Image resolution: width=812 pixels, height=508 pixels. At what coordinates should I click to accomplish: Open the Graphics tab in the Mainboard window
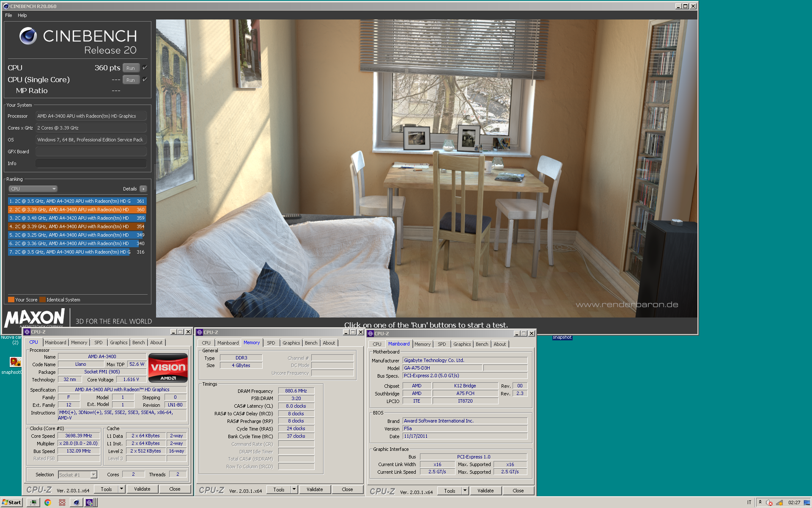pos(462,344)
